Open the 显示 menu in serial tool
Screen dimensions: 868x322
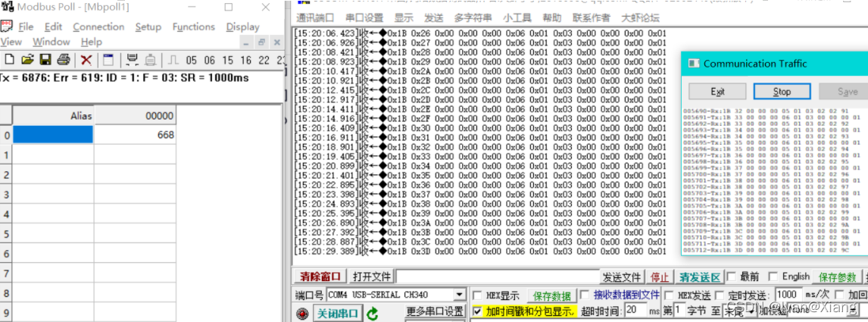(404, 17)
